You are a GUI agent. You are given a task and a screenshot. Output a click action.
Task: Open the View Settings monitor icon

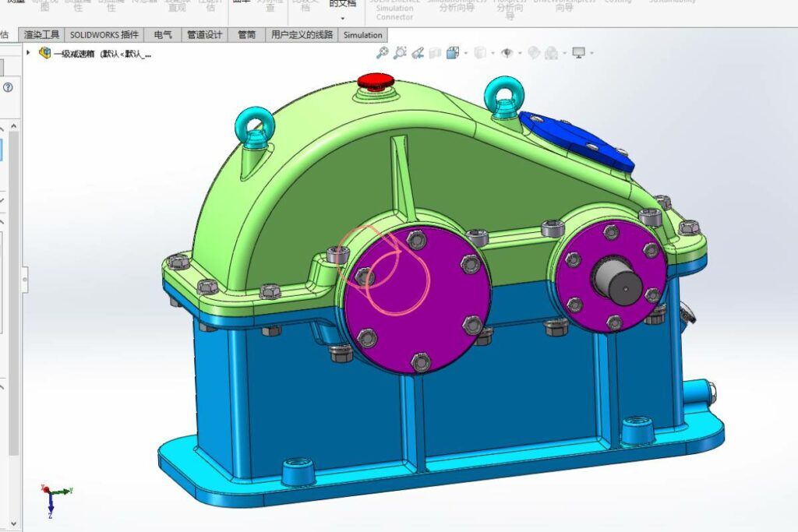(578, 52)
